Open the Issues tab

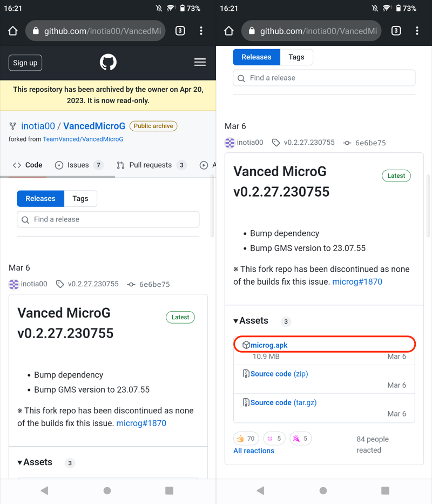tap(78, 165)
